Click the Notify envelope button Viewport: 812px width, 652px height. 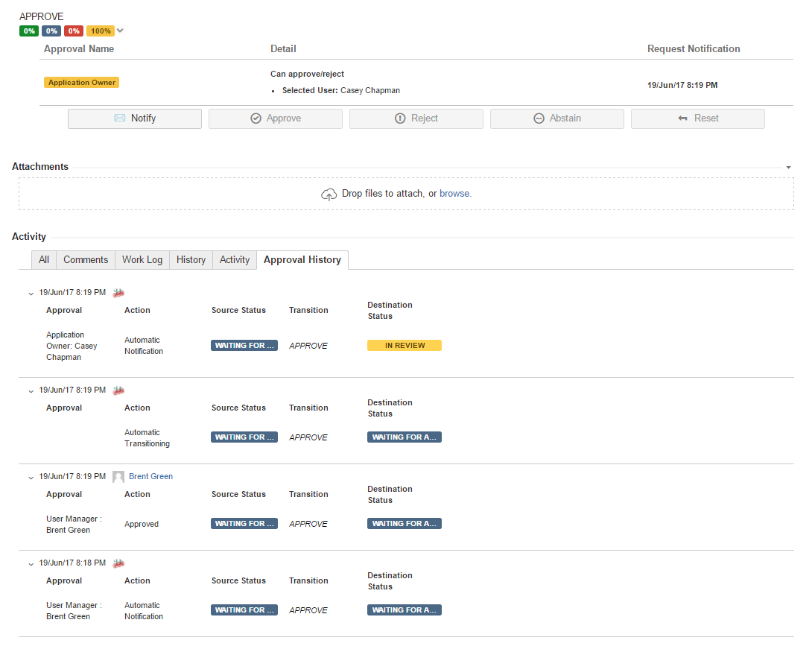pos(135,118)
